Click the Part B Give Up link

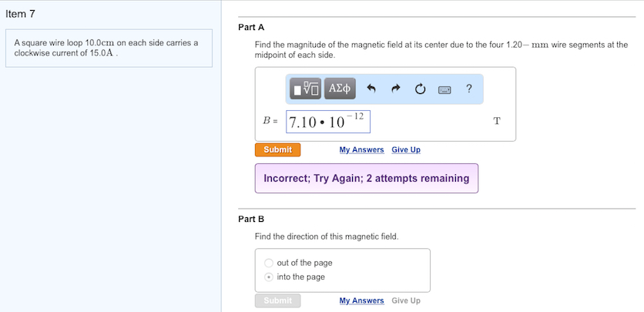point(406,300)
